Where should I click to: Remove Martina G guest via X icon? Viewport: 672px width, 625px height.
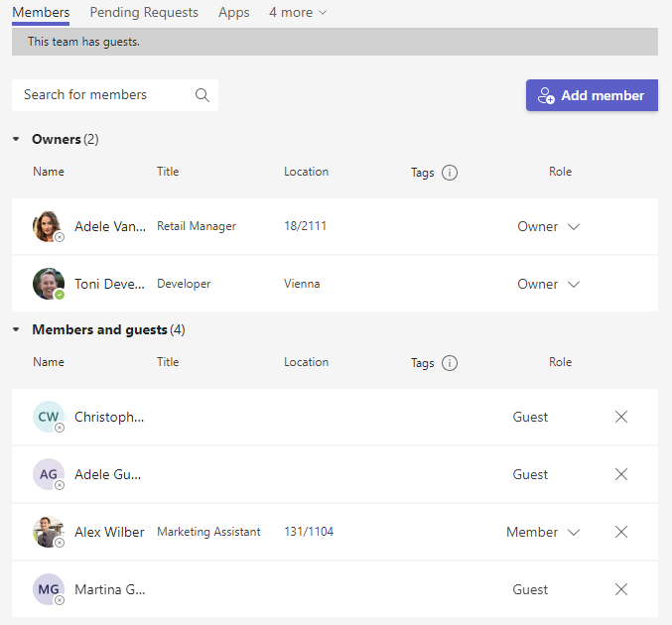621,589
